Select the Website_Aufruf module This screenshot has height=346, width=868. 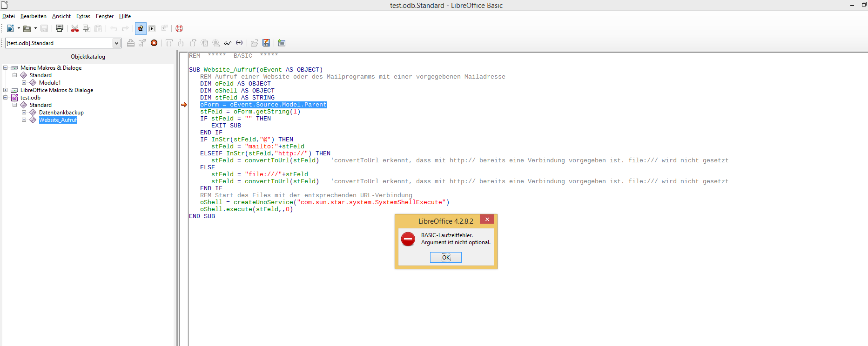[x=58, y=120]
